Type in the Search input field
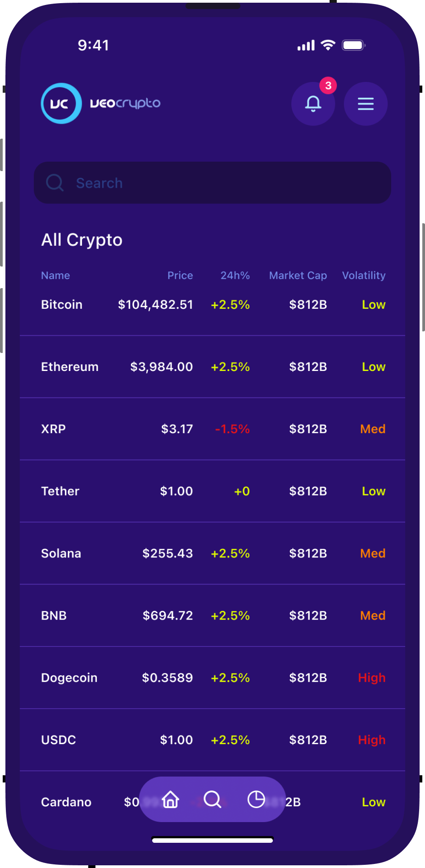The image size is (425, 868). [225, 183]
